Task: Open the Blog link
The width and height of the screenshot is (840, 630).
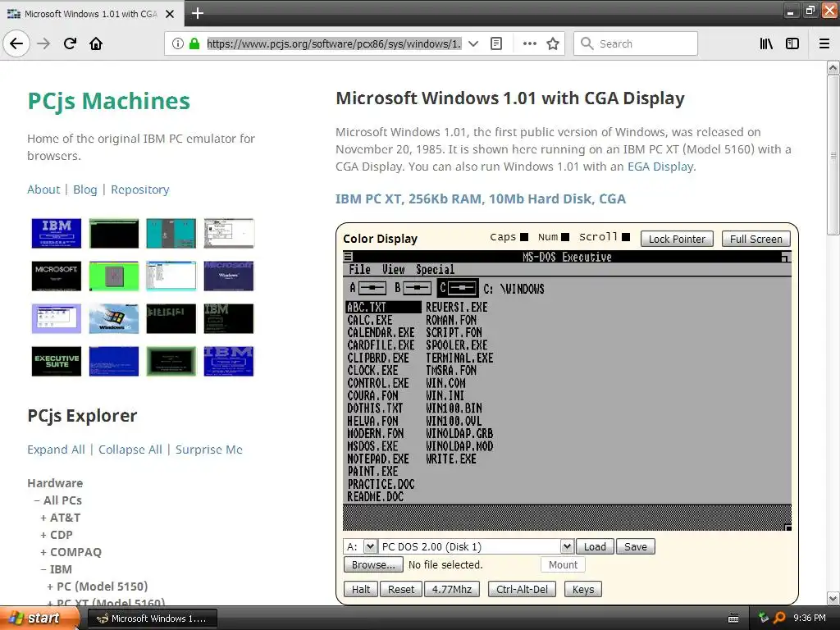Action: pos(85,189)
